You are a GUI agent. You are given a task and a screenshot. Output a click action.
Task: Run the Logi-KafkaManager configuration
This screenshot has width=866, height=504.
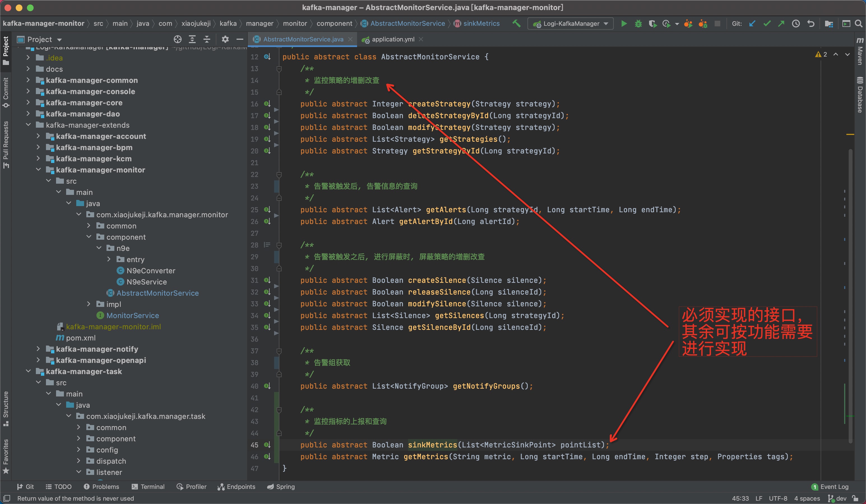point(624,23)
